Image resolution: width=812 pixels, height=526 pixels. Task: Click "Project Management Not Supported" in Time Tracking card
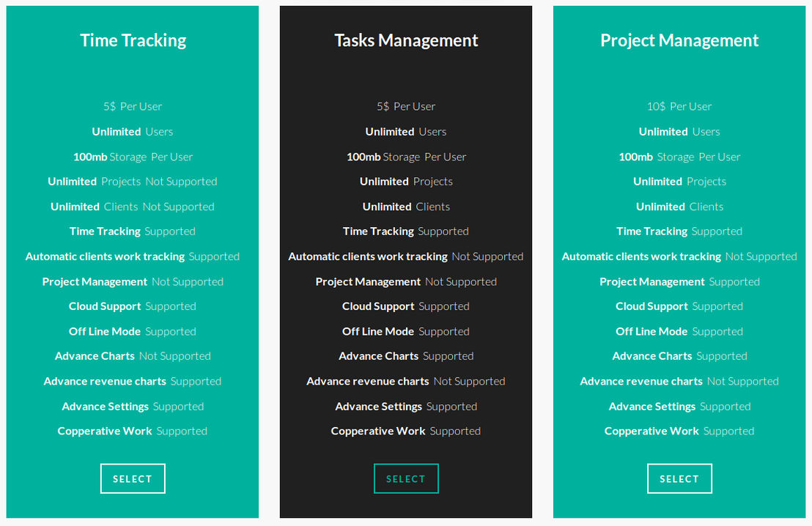(133, 281)
